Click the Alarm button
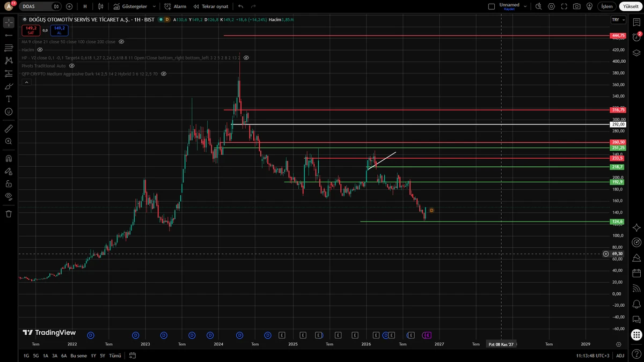This screenshot has height=362, width=644. [x=175, y=6]
